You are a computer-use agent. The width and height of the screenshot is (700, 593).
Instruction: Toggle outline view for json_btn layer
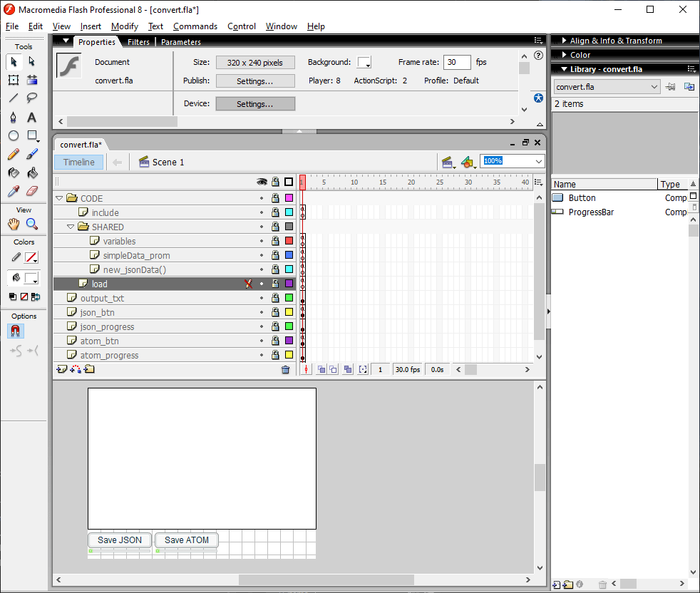tap(289, 312)
